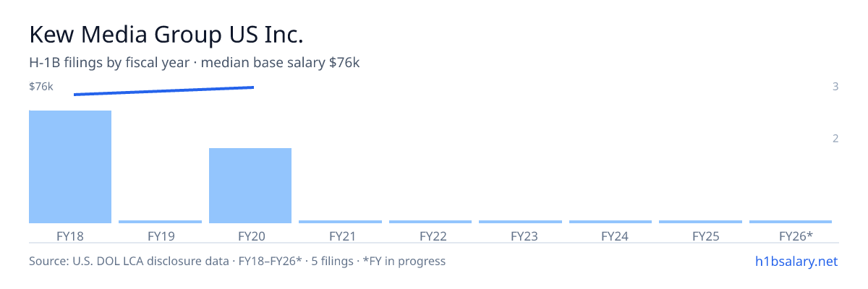Click the right axis value 3
This screenshot has height=289, width=868.
point(835,87)
